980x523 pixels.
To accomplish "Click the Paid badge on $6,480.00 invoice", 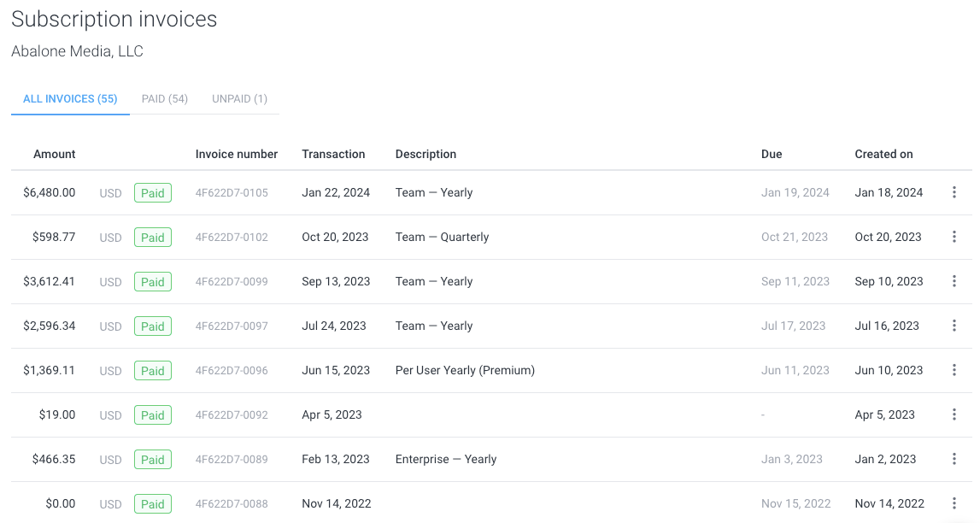I will [152, 193].
